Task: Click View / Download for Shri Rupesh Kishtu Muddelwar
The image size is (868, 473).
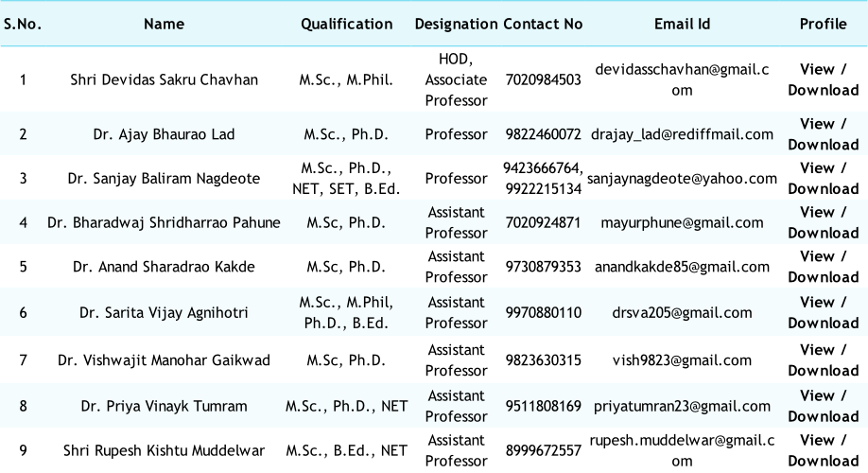Action: (823, 450)
